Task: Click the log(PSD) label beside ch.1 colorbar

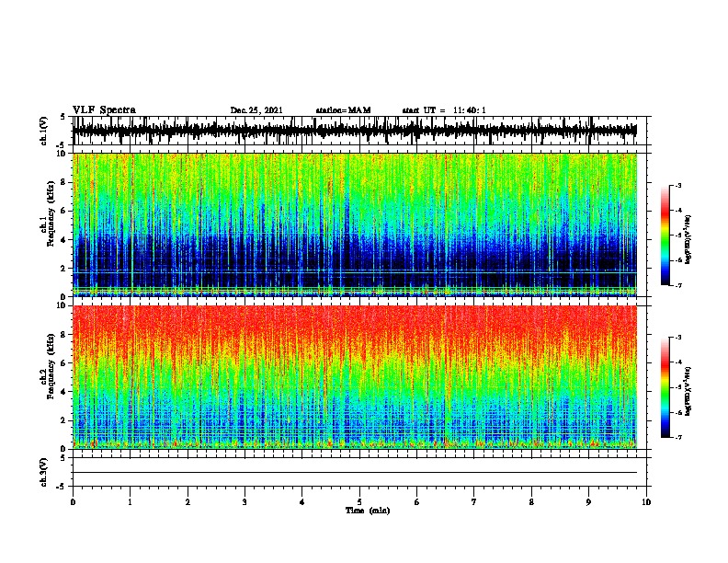Action: pos(688,239)
